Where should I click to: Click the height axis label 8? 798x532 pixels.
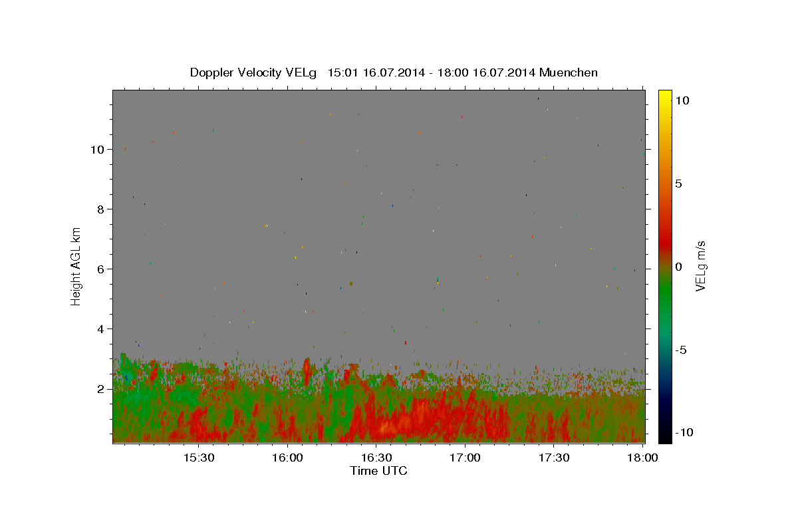(101, 209)
